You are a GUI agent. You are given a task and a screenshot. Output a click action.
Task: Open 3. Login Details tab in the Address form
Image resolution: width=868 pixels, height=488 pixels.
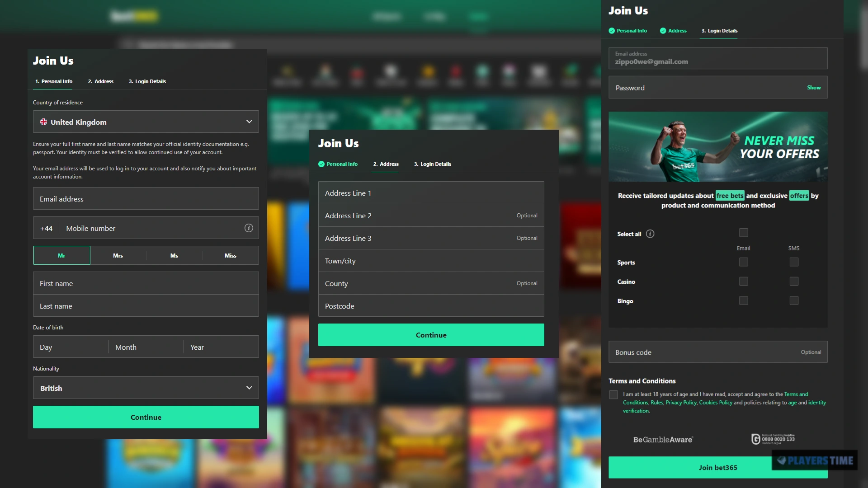[x=433, y=164]
